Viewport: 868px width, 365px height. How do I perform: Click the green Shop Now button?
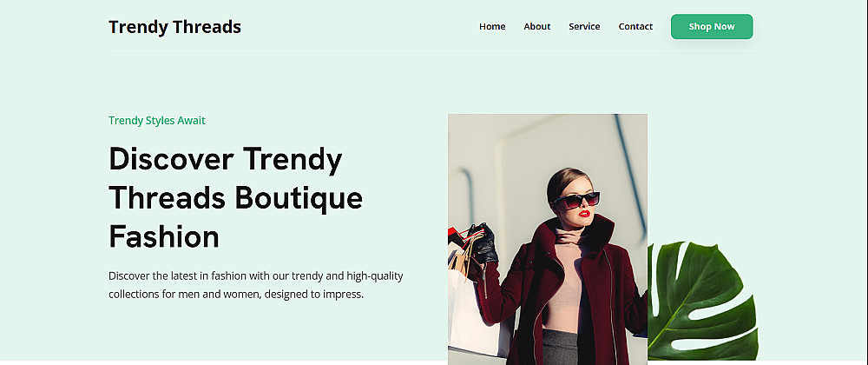[x=712, y=27]
